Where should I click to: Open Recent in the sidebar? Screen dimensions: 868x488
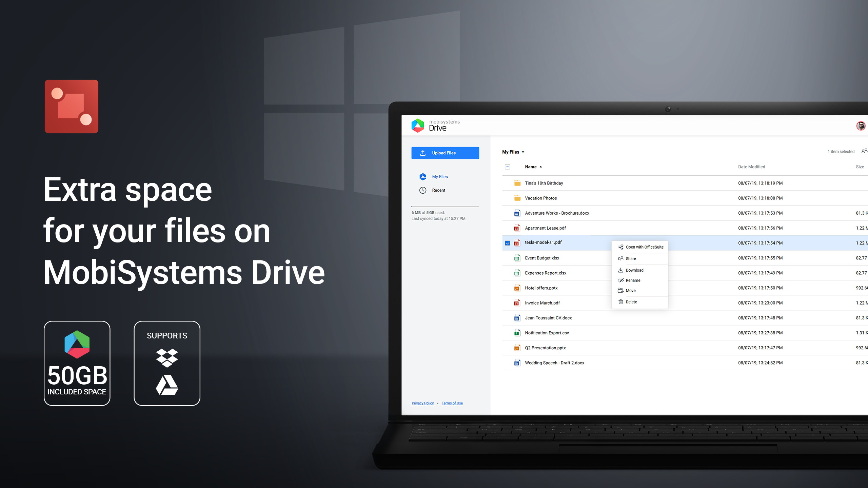(438, 190)
